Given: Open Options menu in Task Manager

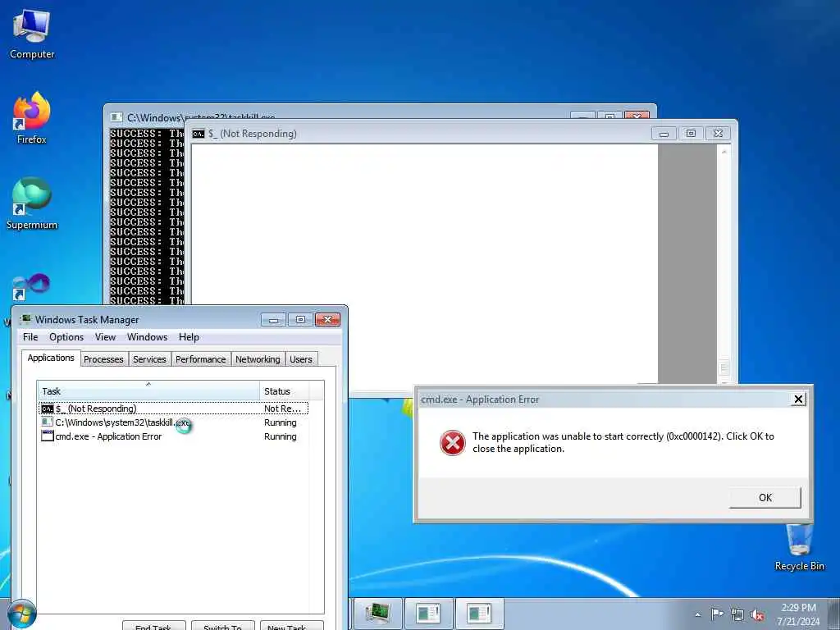Looking at the screenshot, I should tap(66, 337).
